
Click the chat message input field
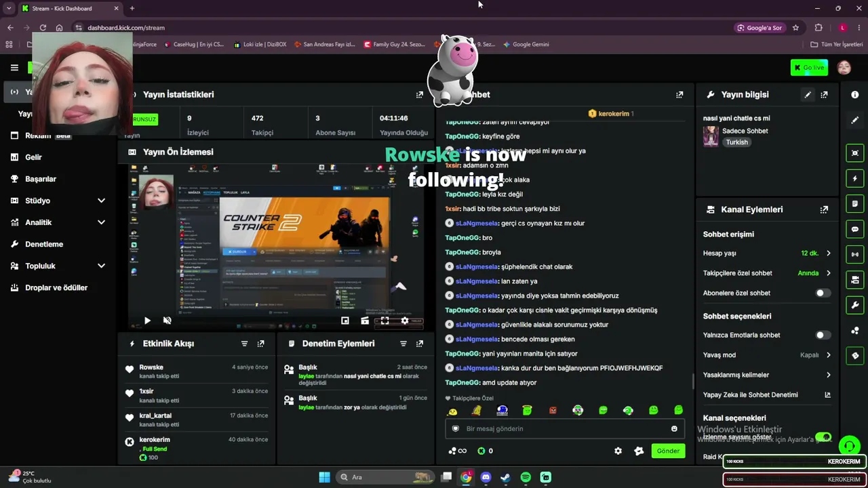565,428
